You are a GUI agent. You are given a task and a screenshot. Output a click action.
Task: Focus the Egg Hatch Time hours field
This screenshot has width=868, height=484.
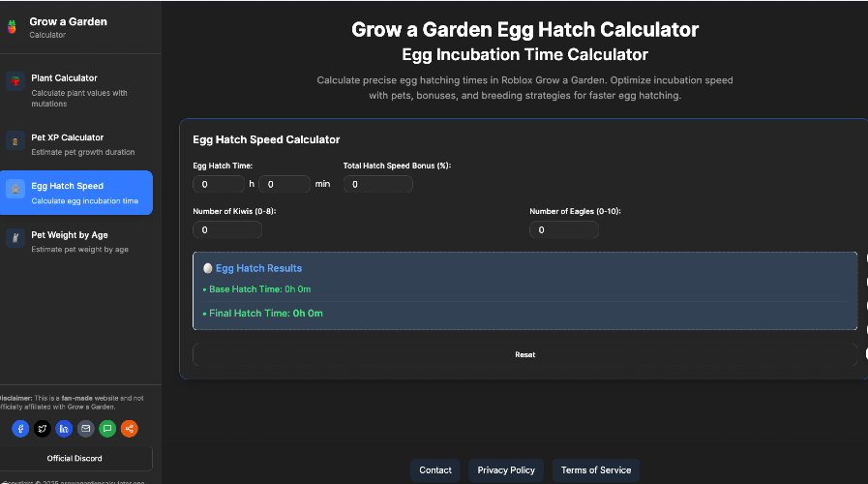click(219, 185)
